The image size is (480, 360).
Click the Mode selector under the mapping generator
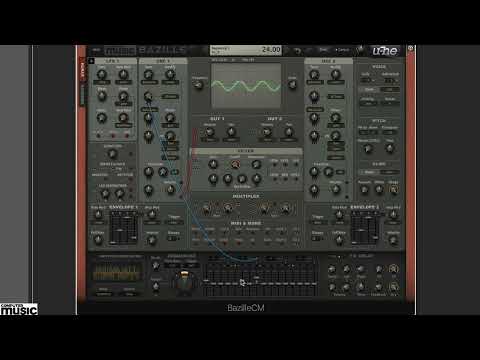tap(104, 294)
